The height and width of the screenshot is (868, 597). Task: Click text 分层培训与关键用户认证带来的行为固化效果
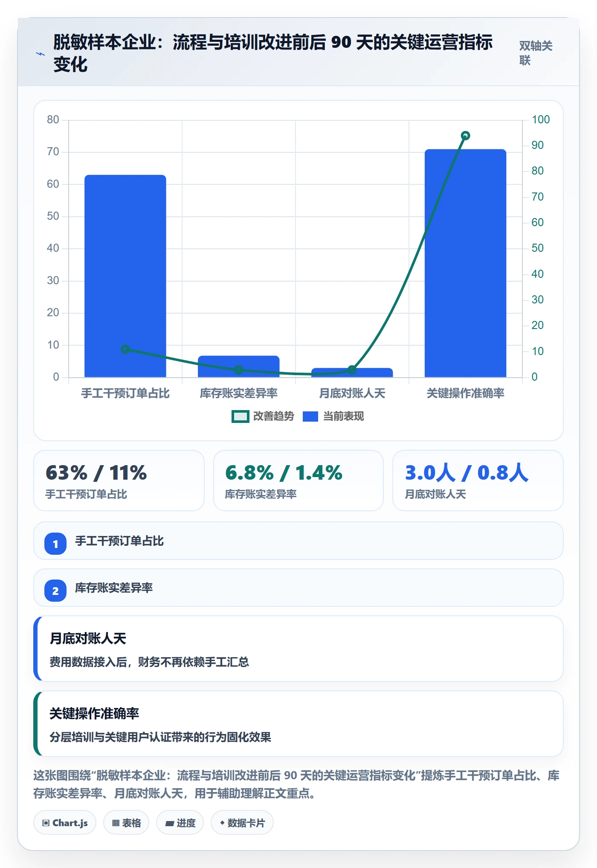point(160,737)
